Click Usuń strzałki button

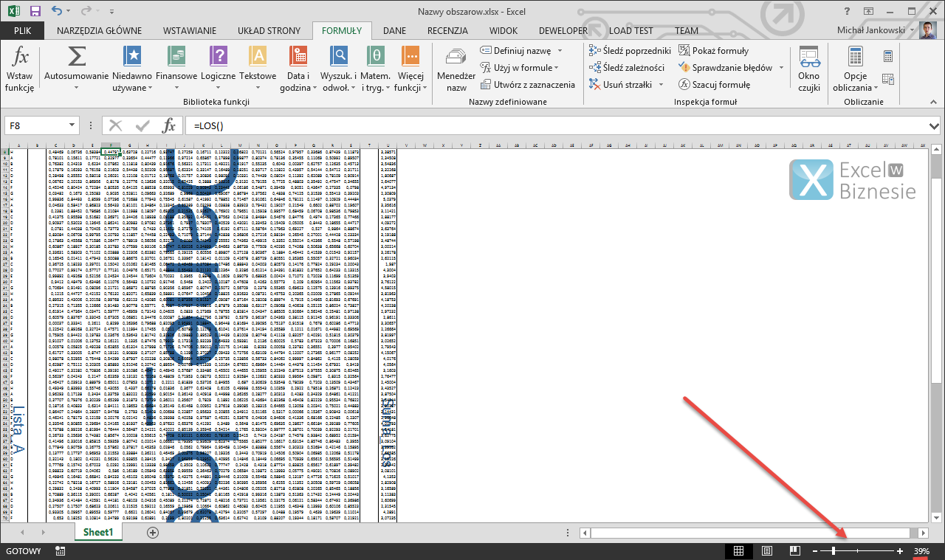tap(622, 84)
